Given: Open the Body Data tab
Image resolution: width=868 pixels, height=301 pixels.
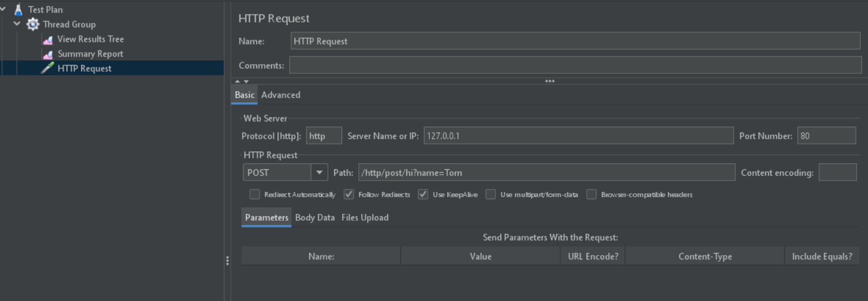Looking at the screenshot, I should (x=315, y=218).
